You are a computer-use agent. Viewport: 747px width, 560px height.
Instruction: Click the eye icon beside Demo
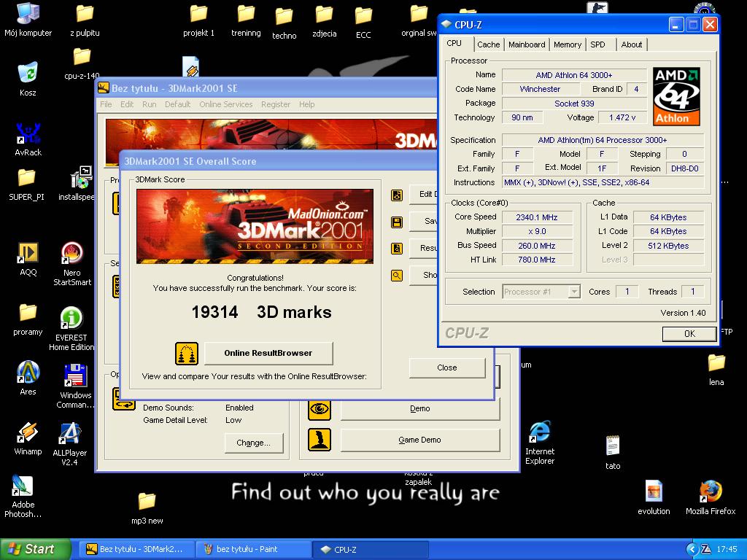[x=320, y=409]
